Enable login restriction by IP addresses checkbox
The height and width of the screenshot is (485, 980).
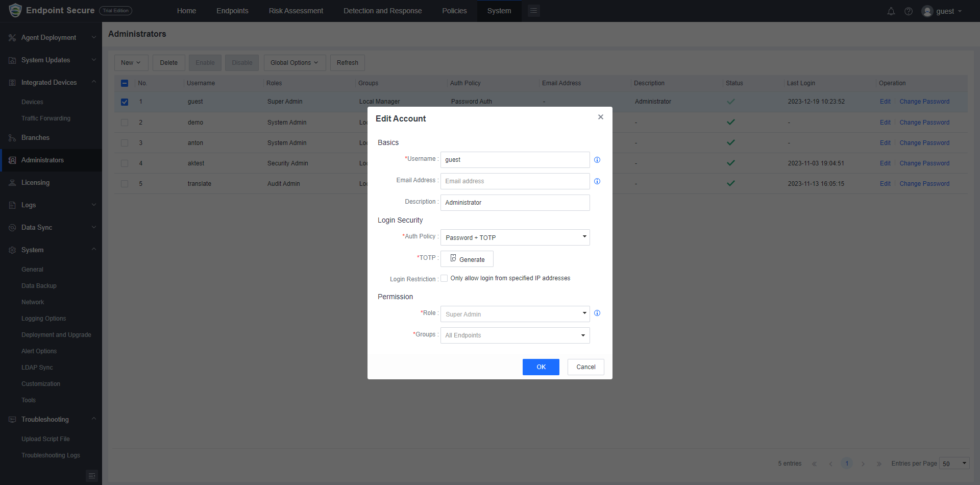pos(444,278)
